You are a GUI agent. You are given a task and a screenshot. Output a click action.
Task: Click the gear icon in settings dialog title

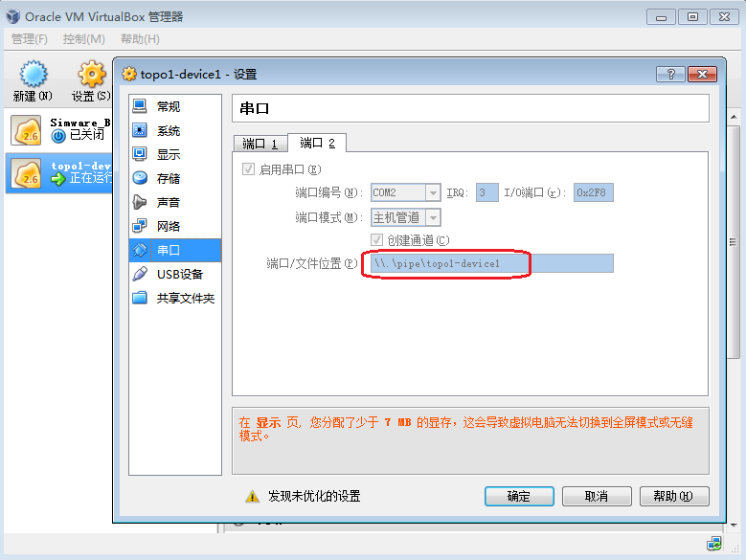click(129, 74)
